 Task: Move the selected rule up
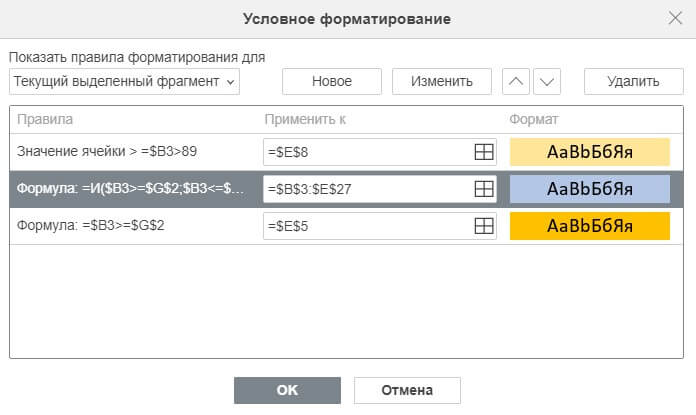pos(514,81)
